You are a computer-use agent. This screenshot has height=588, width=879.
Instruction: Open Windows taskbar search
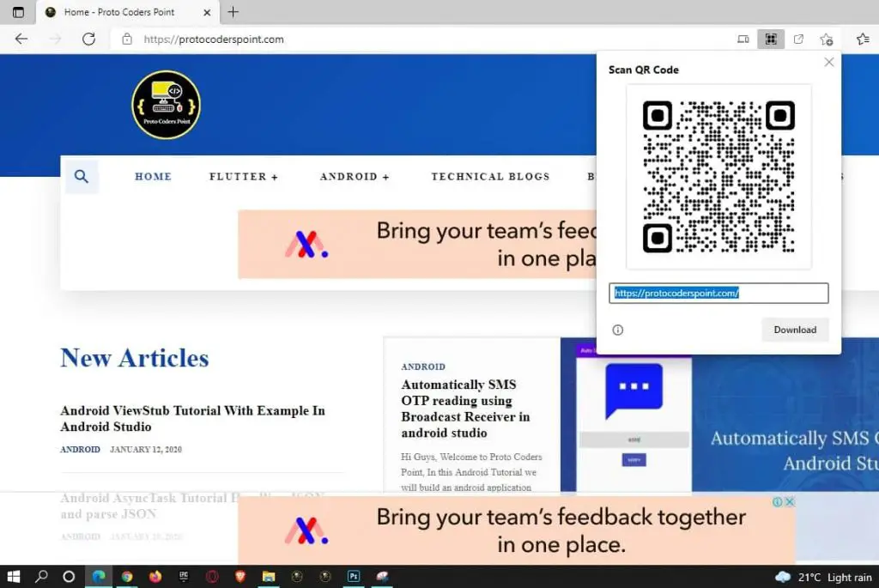[x=41, y=576]
